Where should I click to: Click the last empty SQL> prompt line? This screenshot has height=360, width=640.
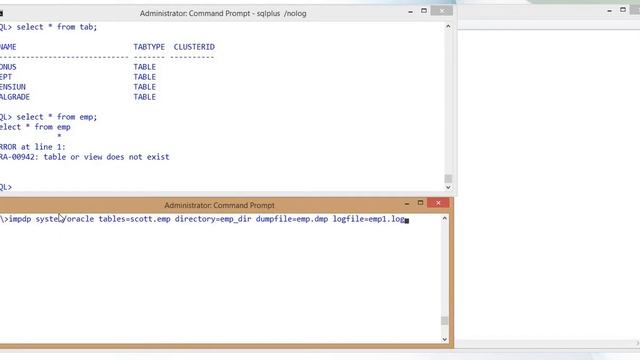(6, 187)
